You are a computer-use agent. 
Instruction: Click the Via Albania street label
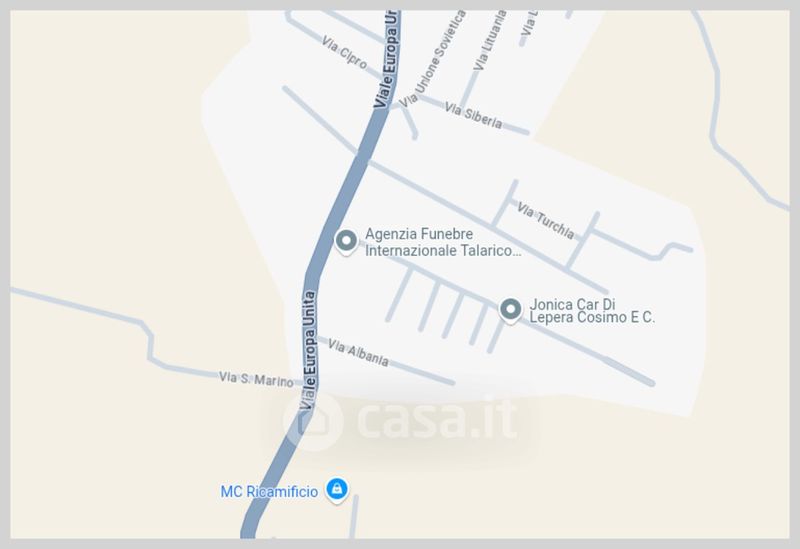click(358, 353)
